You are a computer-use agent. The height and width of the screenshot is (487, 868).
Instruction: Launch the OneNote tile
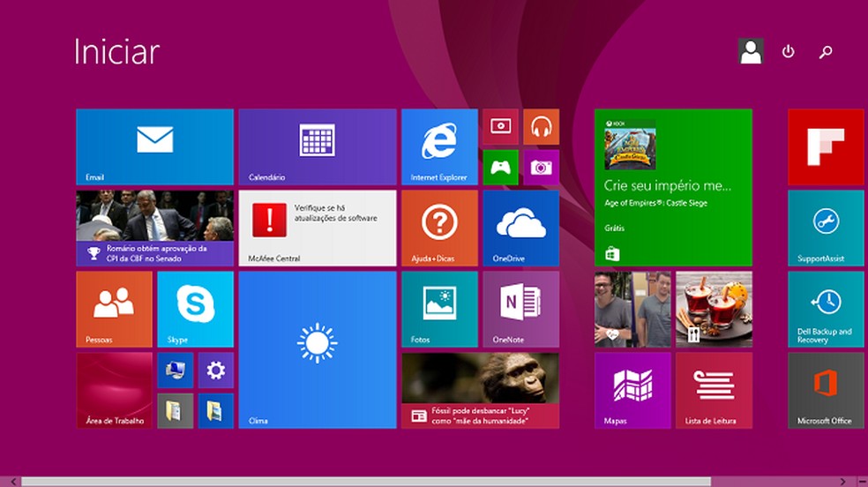tap(521, 310)
